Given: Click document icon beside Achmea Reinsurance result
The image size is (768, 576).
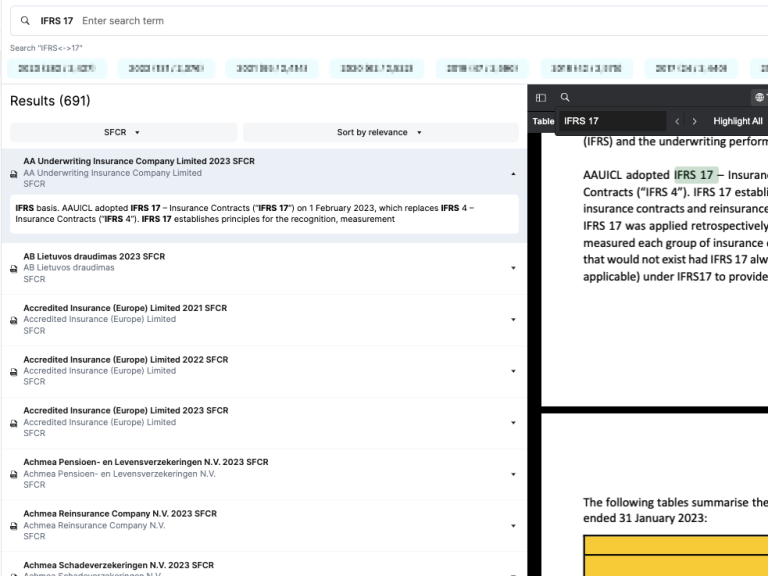Looking at the screenshot, I should 14,526.
